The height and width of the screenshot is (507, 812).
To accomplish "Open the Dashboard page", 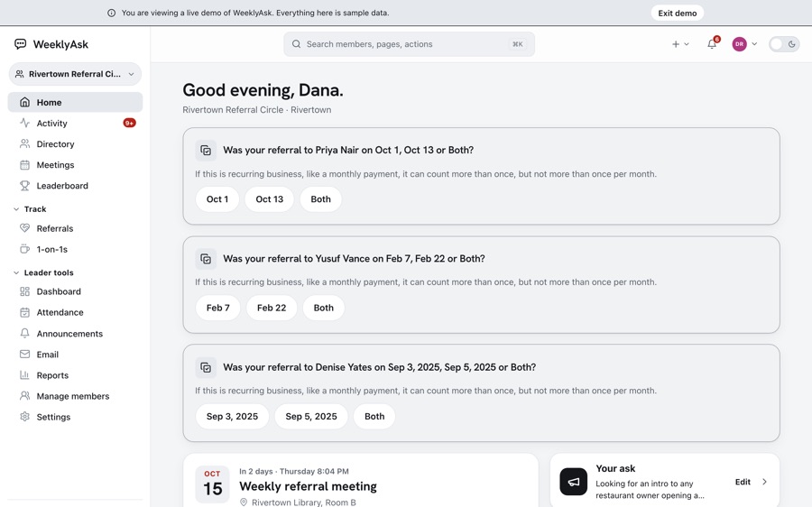I will [75, 291].
